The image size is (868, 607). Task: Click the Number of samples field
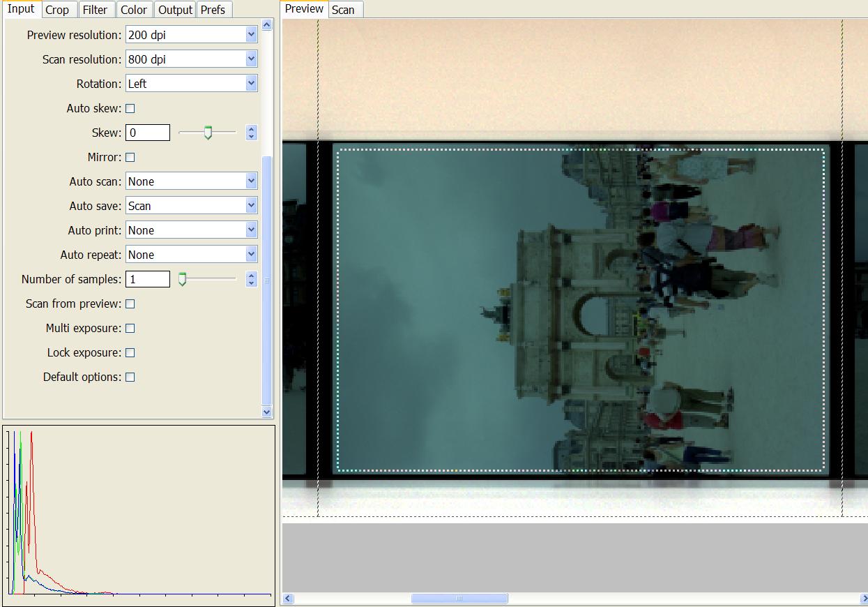pos(148,279)
